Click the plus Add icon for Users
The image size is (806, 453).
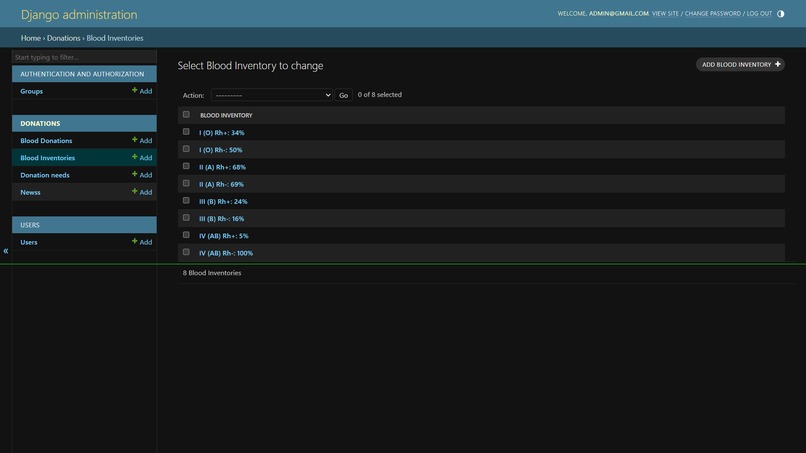[x=142, y=242]
